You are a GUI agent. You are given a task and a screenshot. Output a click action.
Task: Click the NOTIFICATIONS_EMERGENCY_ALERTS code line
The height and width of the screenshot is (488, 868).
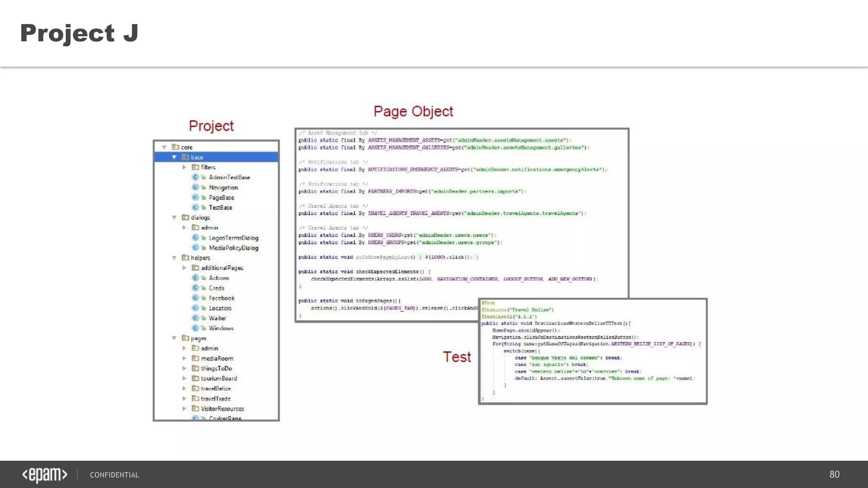453,169
